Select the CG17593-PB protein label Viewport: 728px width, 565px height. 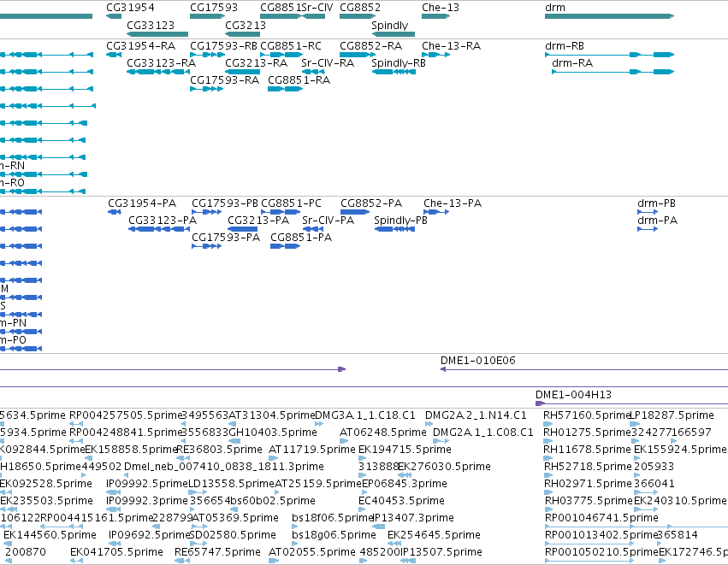225,203
